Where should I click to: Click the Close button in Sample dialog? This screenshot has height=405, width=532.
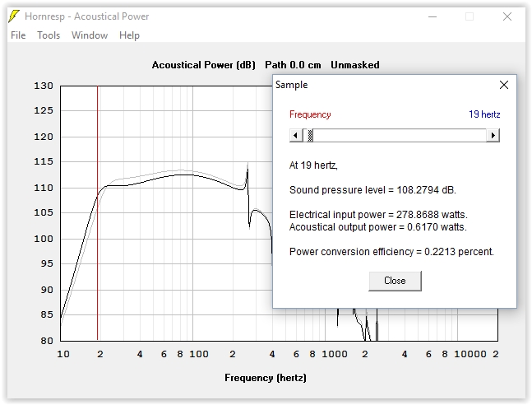[x=395, y=281]
